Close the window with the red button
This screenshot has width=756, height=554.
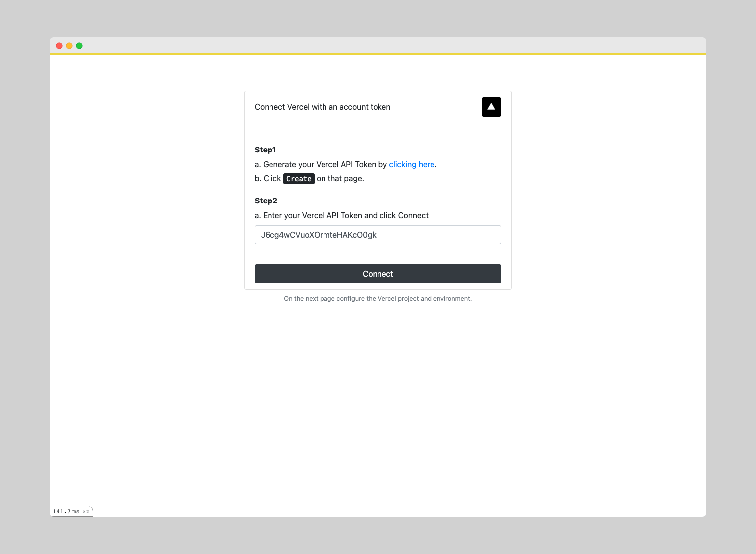click(59, 46)
